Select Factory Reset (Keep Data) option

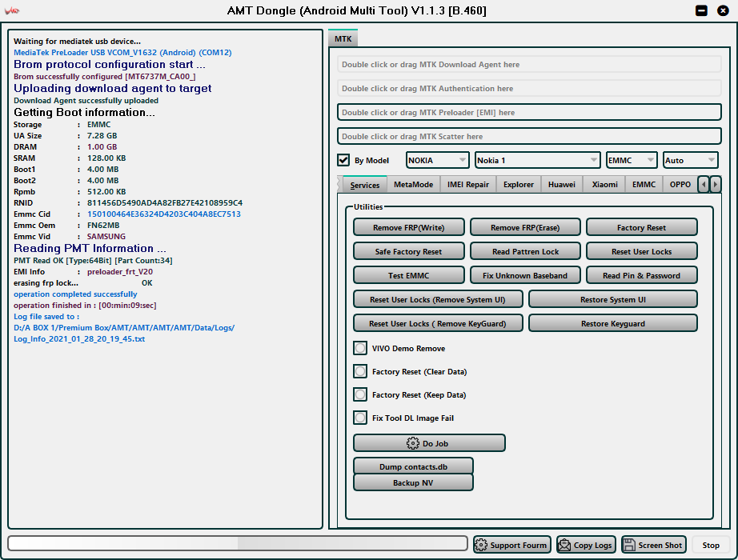pyautogui.click(x=360, y=394)
